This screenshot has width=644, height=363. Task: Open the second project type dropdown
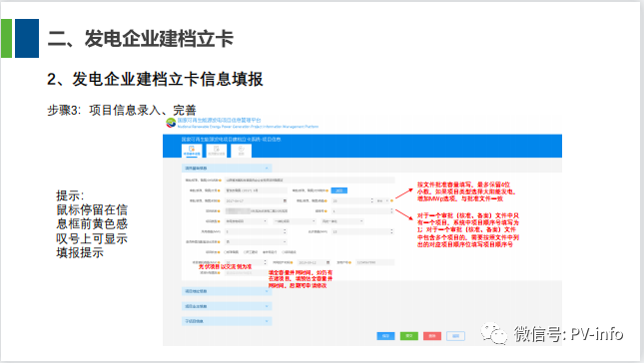pos(294,221)
